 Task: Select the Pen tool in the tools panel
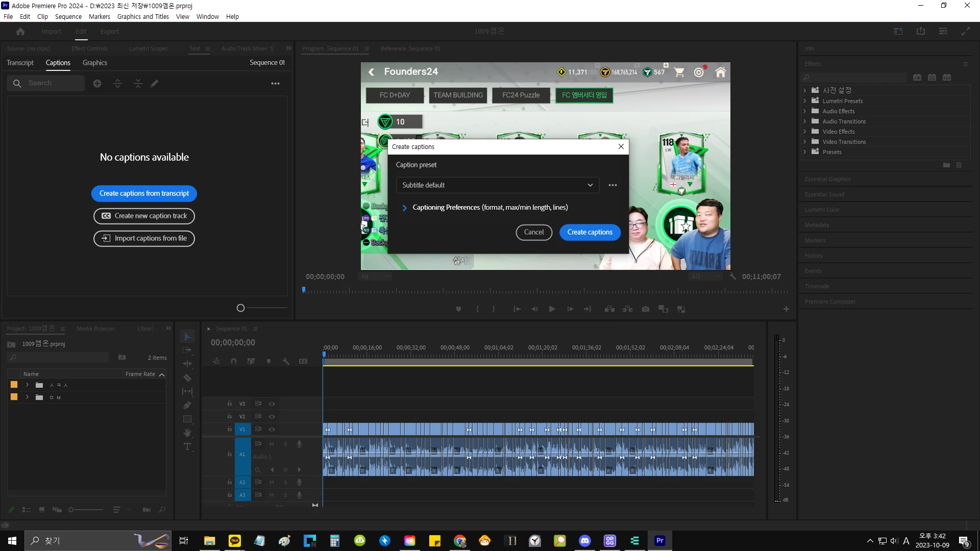click(187, 405)
